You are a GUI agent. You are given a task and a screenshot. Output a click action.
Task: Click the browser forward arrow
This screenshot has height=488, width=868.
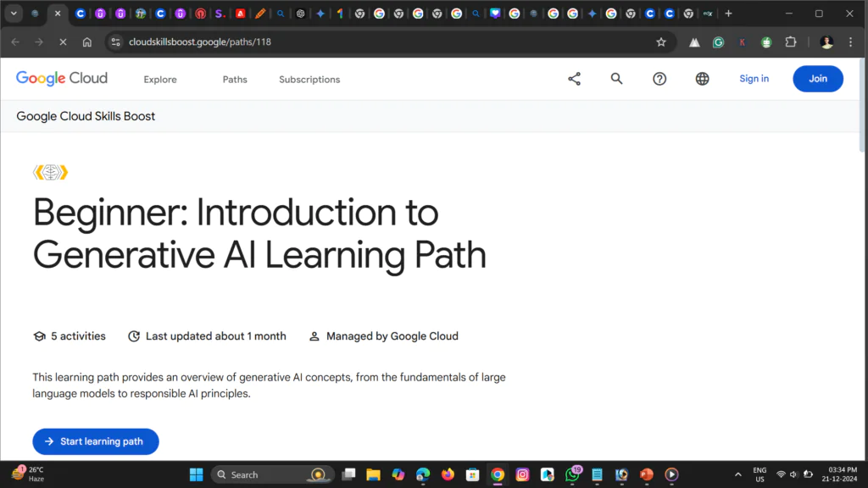click(39, 42)
